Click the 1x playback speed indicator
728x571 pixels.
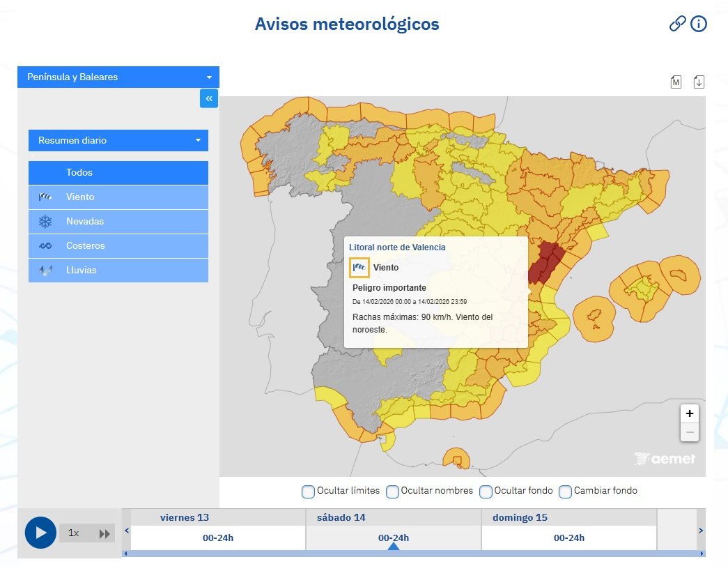[73, 533]
